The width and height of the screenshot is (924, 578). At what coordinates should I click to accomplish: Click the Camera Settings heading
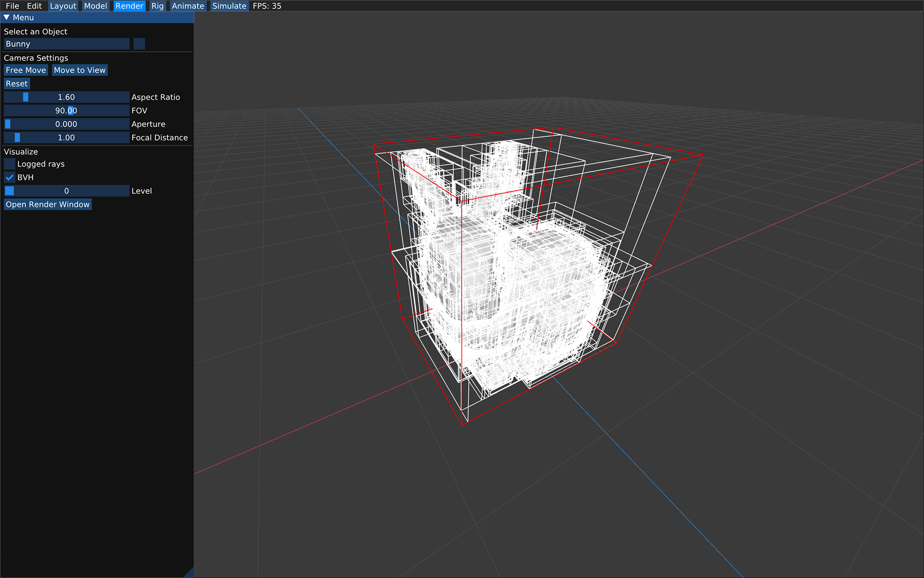point(36,58)
